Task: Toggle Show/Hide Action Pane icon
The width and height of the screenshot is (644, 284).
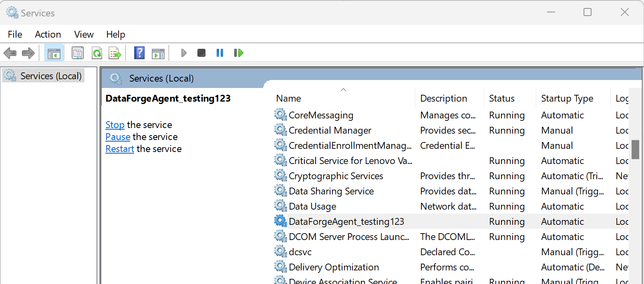Action: tap(158, 53)
